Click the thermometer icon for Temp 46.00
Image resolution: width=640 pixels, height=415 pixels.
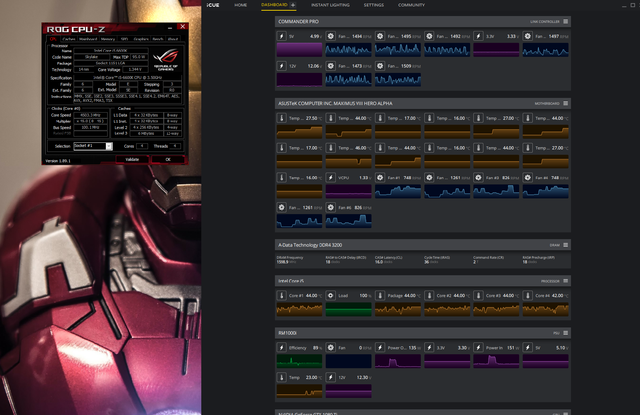pos(331,148)
